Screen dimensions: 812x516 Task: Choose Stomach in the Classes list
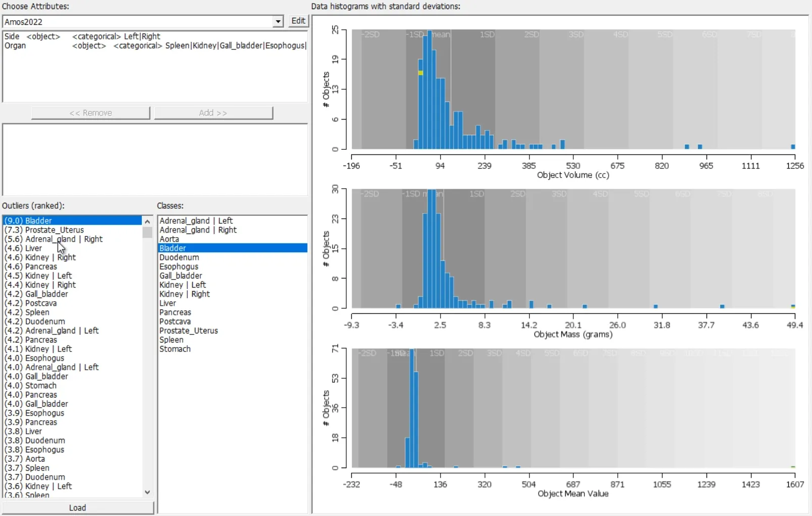175,349
